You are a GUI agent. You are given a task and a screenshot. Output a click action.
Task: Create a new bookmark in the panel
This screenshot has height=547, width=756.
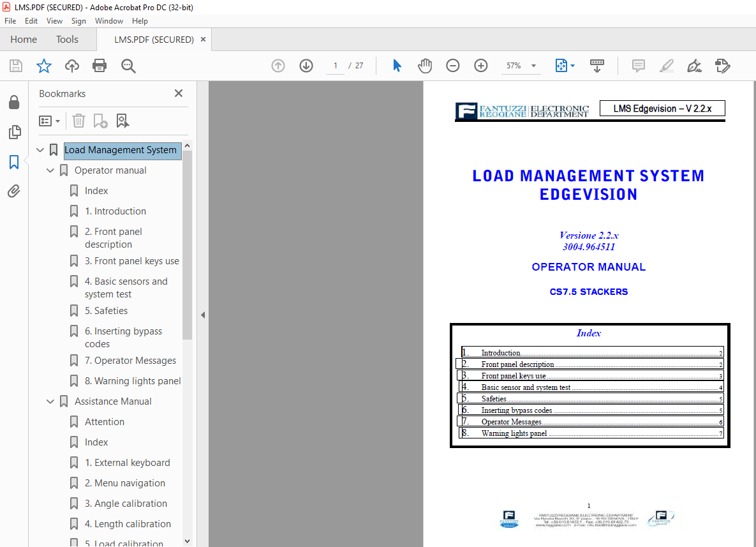pyautogui.click(x=100, y=121)
